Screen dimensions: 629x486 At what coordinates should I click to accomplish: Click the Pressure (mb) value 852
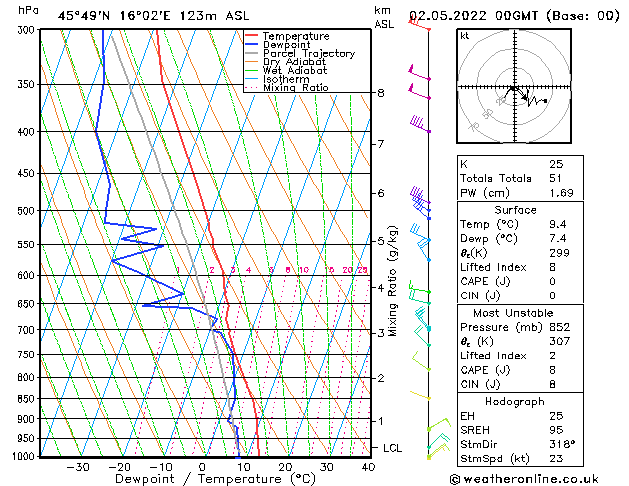(560, 327)
